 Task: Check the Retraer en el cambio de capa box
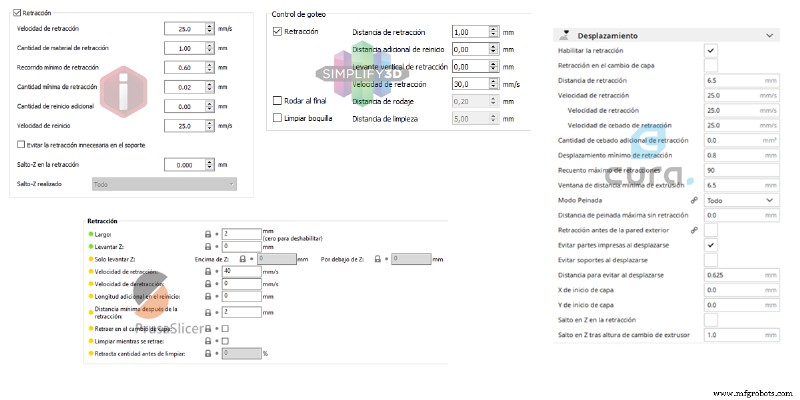(x=225, y=328)
